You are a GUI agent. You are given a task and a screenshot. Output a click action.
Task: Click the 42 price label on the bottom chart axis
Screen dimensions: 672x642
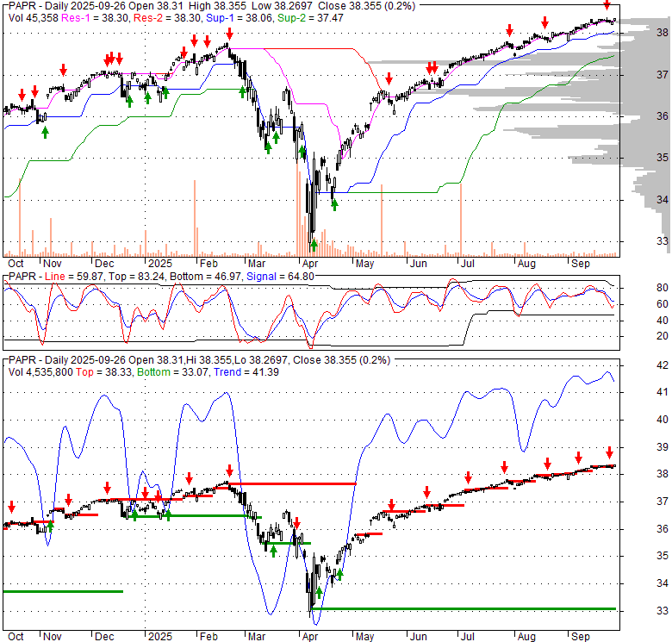[663, 365]
